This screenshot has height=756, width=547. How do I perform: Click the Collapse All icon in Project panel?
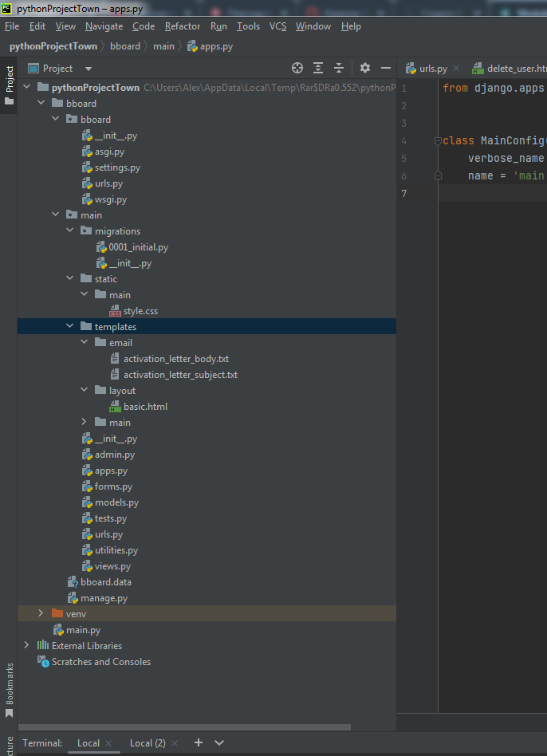pyautogui.click(x=339, y=68)
